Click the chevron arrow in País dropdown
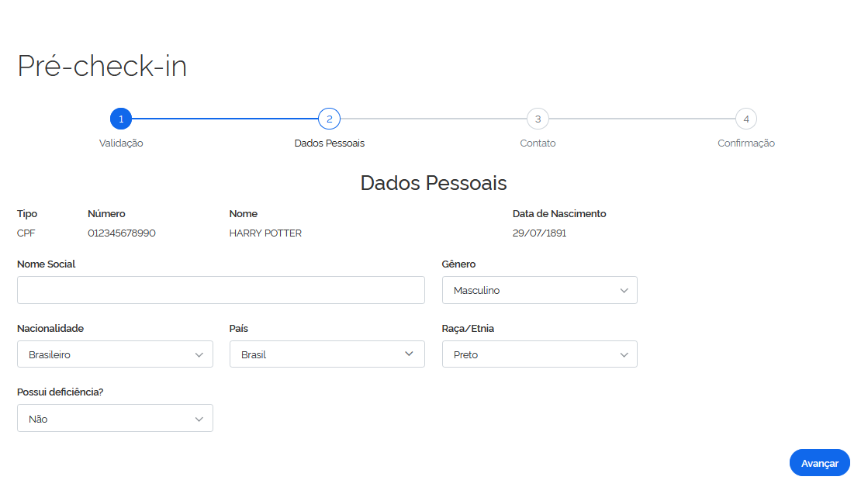This screenshot has height=487, width=868. pos(409,354)
